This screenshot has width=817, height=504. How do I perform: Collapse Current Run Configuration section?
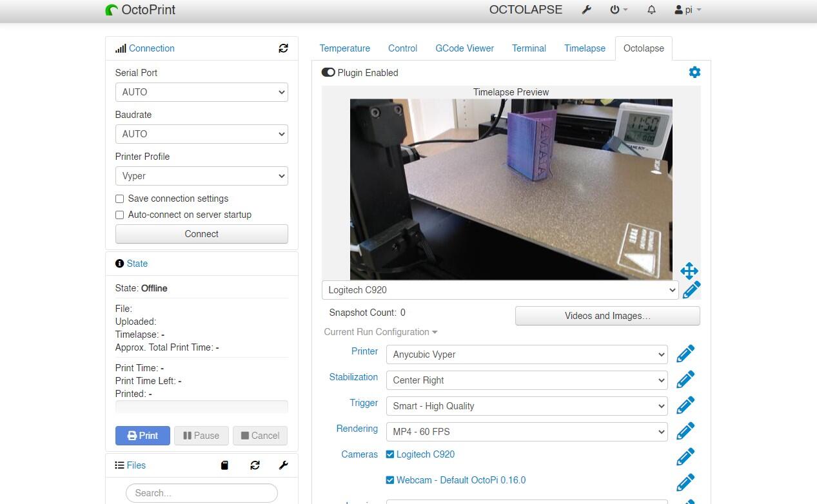click(x=380, y=332)
